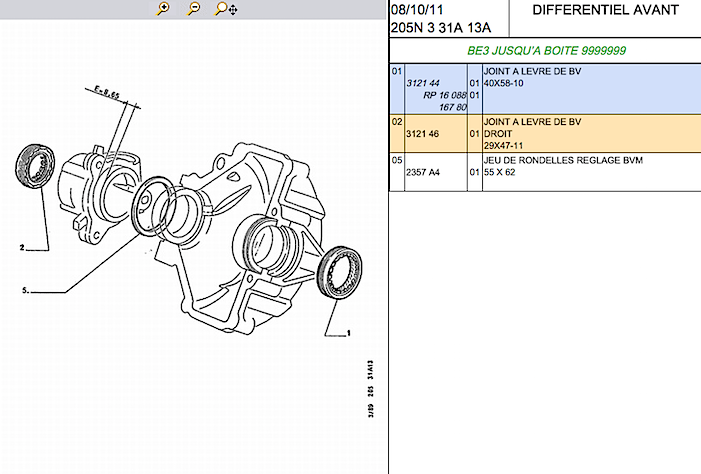Select part number 3121 46
This screenshot has width=701, height=474.
pos(422,134)
